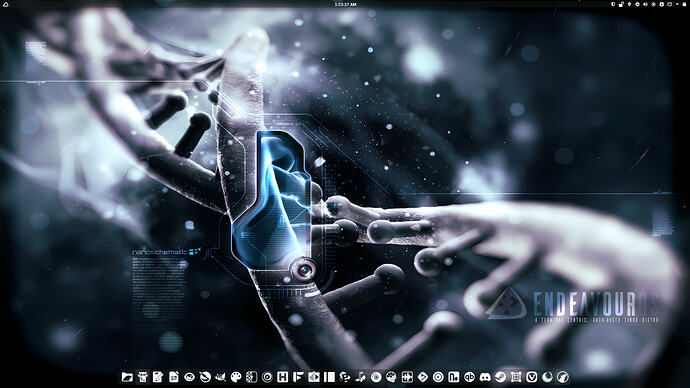Viewport: 690px width, 388px height.
Task: Open the n+ icon in dock
Action: 454,377
